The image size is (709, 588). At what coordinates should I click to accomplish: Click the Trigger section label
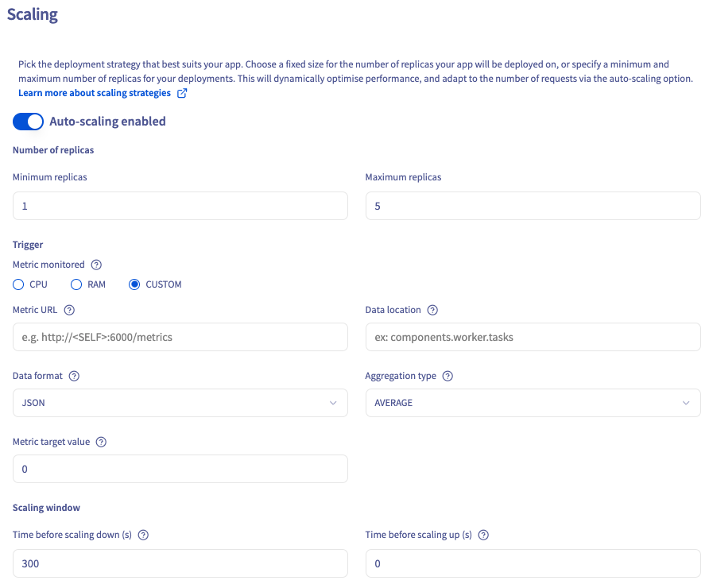coord(28,245)
